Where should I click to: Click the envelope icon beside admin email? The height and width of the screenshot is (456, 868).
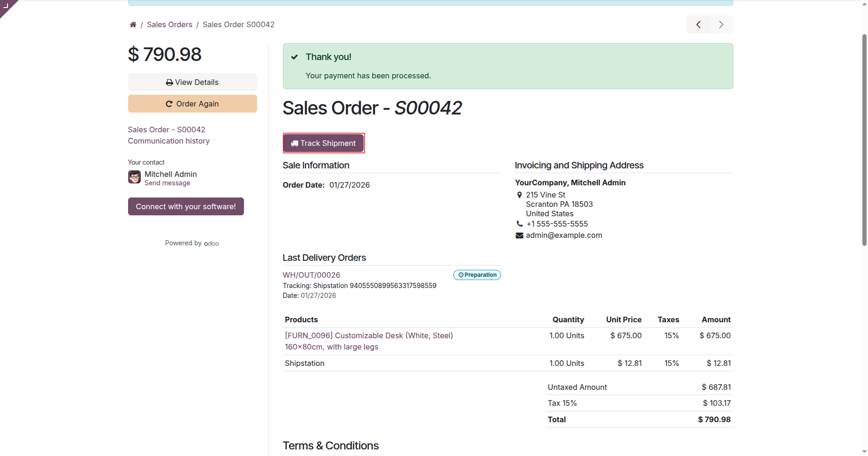(x=519, y=236)
